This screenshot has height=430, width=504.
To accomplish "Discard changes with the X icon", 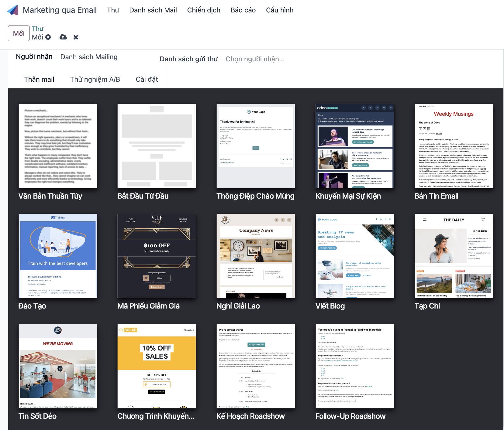I will [76, 37].
